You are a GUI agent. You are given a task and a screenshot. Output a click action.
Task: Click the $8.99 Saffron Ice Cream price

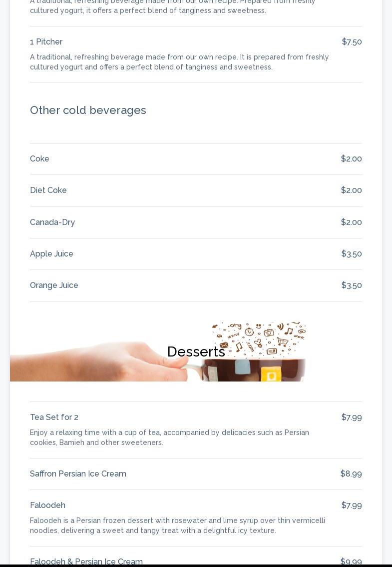pyautogui.click(x=351, y=474)
